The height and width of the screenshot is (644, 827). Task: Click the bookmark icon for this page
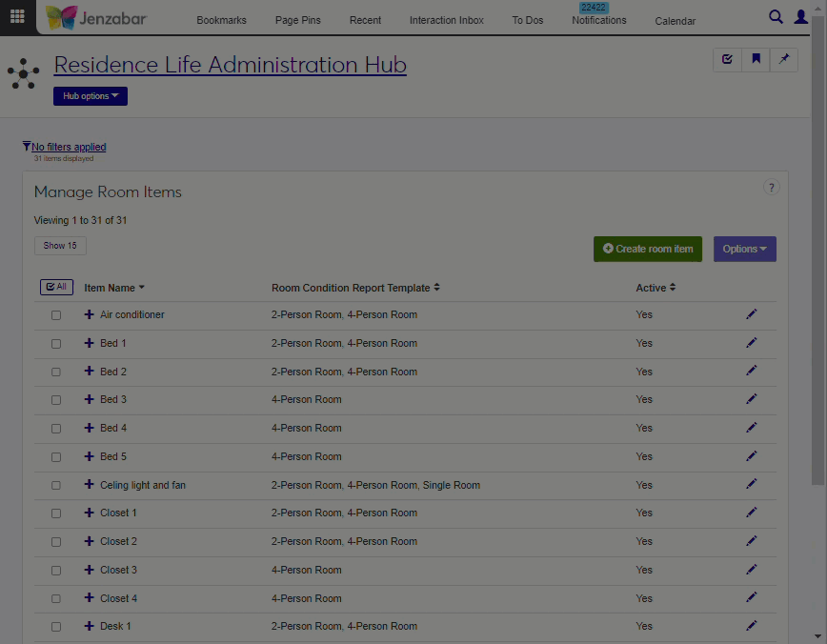click(x=756, y=59)
